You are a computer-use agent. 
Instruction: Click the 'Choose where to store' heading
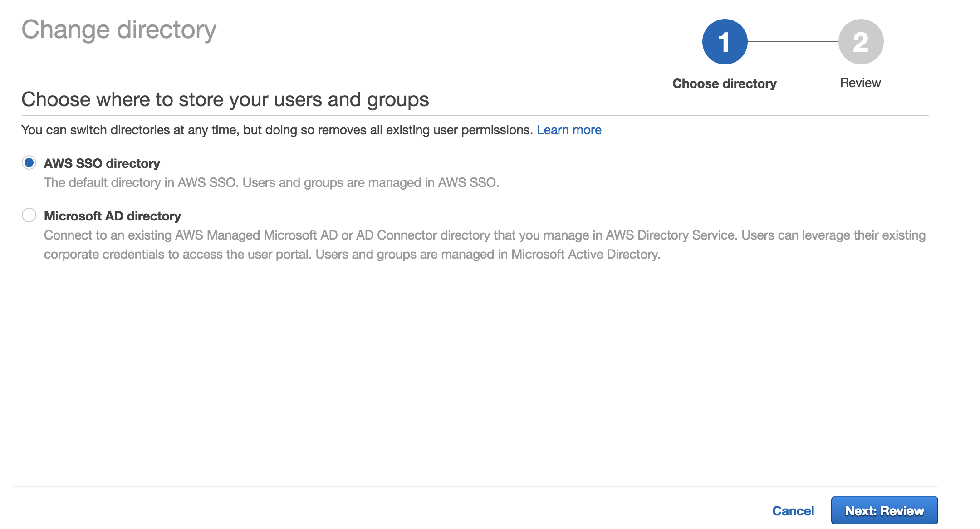tap(225, 99)
